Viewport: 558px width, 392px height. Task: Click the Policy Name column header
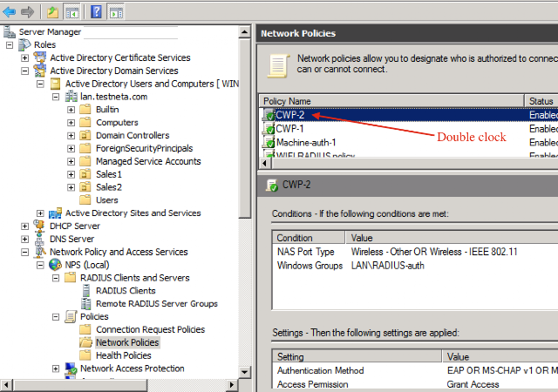[391, 101]
